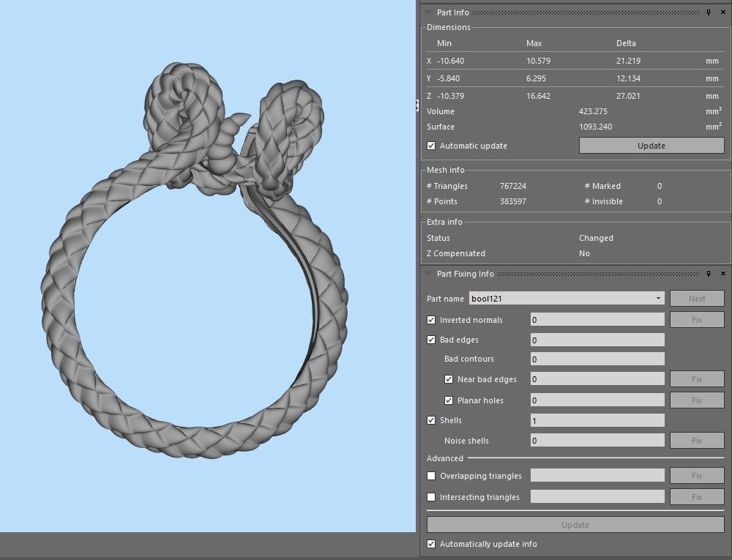The width and height of the screenshot is (732, 560).
Task: Enable the Overlapping triangles checkbox
Action: (431, 476)
